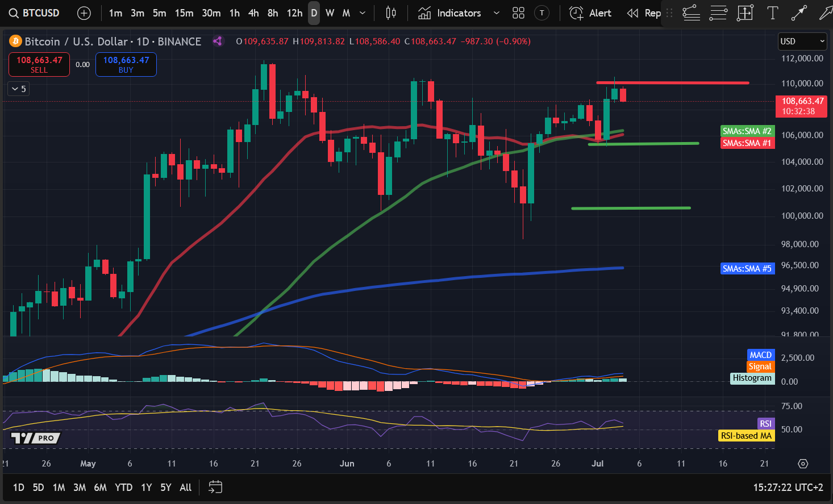Click the current price label 108,663.47
The width and height of the screenshot is (833, 504).
(x=802, y=106)
